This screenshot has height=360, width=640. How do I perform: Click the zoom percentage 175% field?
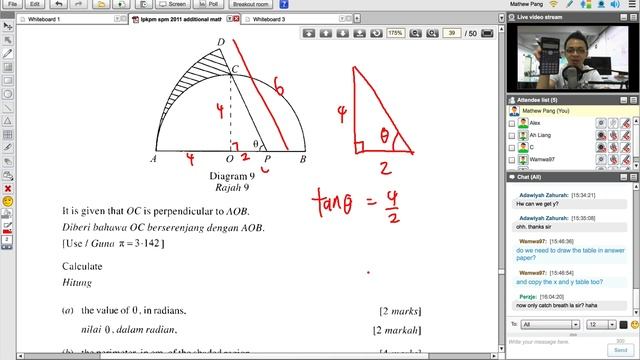click(x=395, y=33)
